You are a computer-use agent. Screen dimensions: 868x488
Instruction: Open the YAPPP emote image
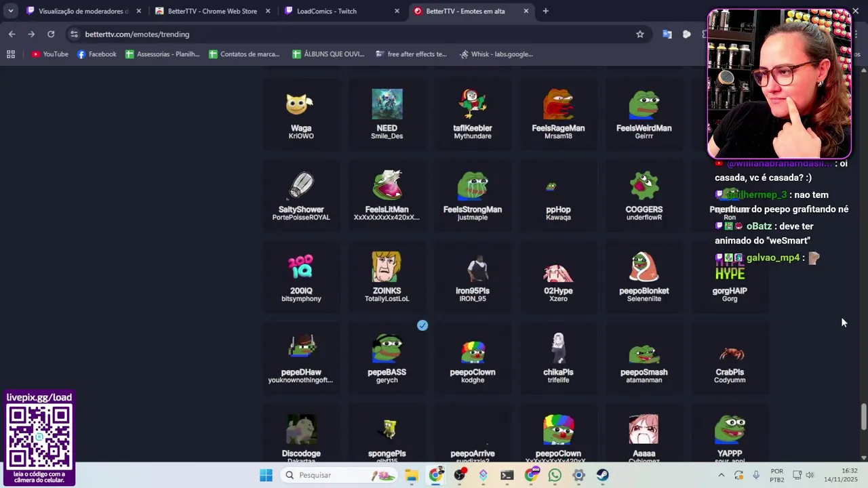pos(730,429)
